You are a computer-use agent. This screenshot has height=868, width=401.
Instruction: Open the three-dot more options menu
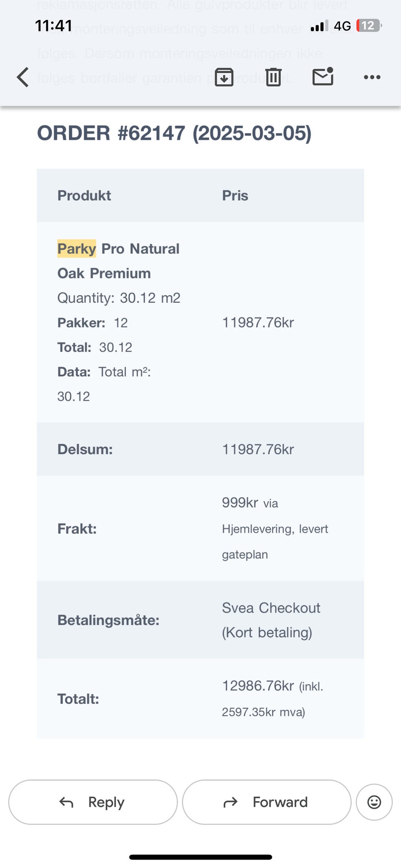[x=372, y=77]
